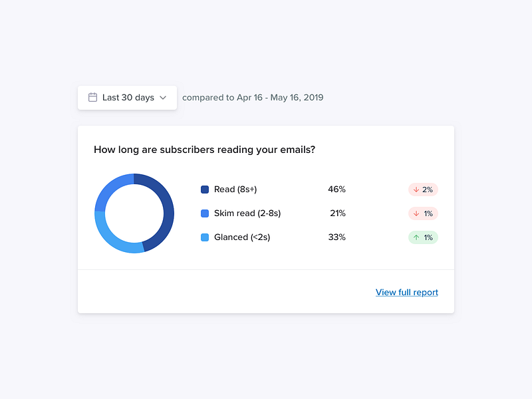Select the red 2% change badge for Read
Image resolution: width=532 pixels, height=399 pixels.
(x=423, y=190)
